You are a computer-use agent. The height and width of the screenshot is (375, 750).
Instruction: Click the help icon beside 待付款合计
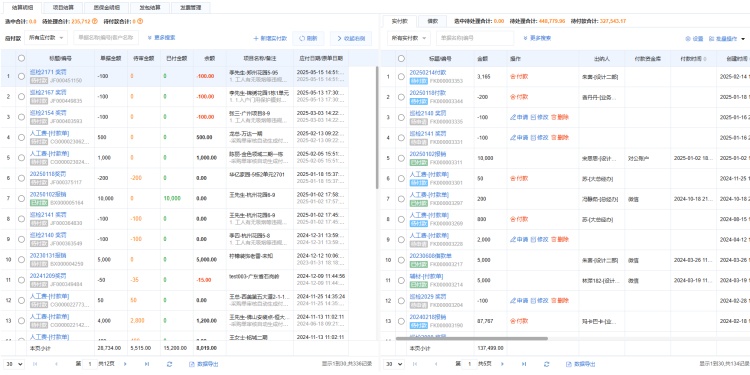click(x=140, y=22)
